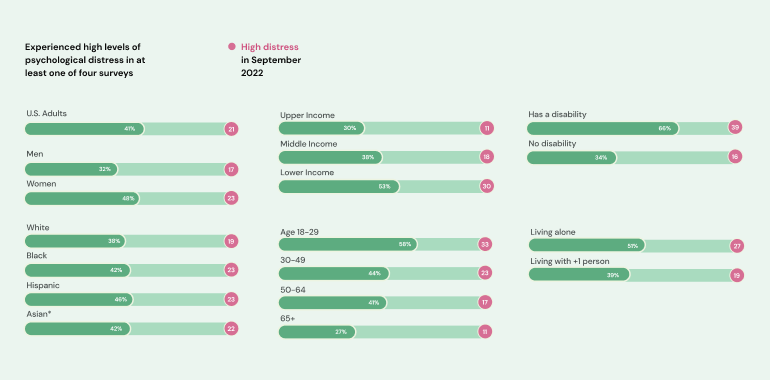770x380 pixels.
Task: Click the High distress legend label
Action: [x=270, y=47]
